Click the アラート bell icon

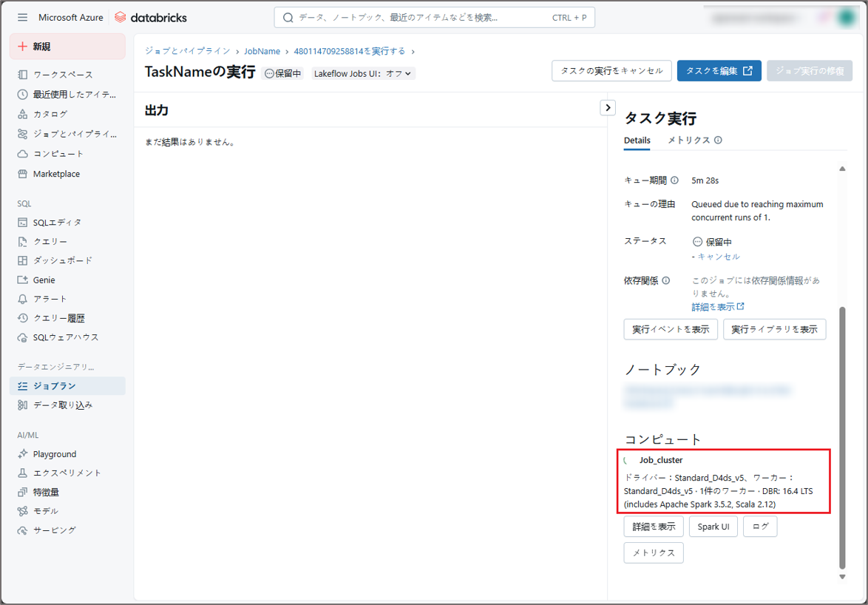pos(23,299)
